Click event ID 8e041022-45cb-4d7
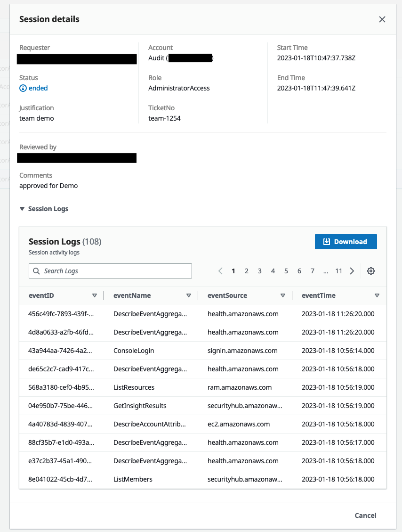 (60, 479)
